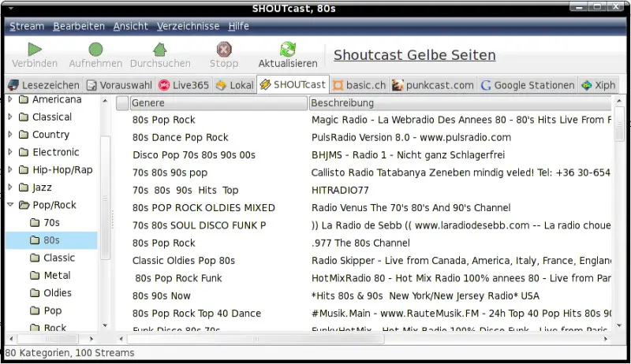Select the .977 The 80s Channel stream
Image resolution: width=631 pixels, height=364 pixels.
360,243
